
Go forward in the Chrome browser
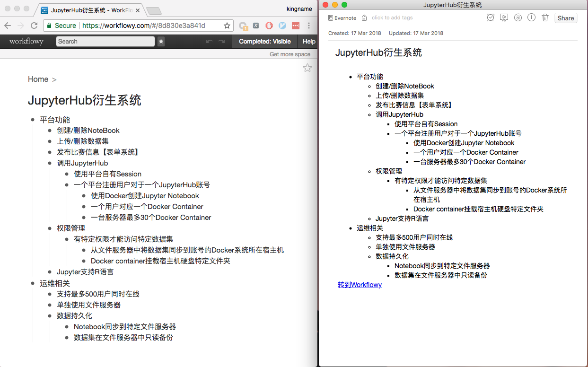coord(21,26)
